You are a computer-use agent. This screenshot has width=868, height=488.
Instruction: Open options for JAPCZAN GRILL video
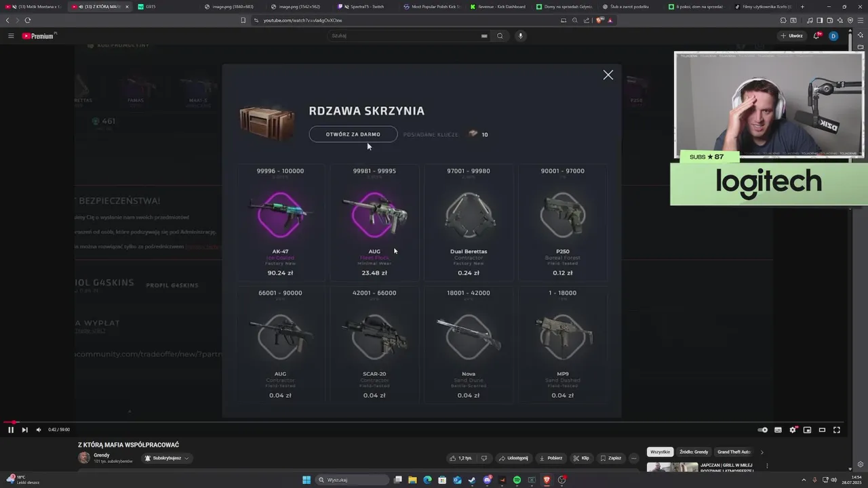pyautogui.click(x=767, y=466)
